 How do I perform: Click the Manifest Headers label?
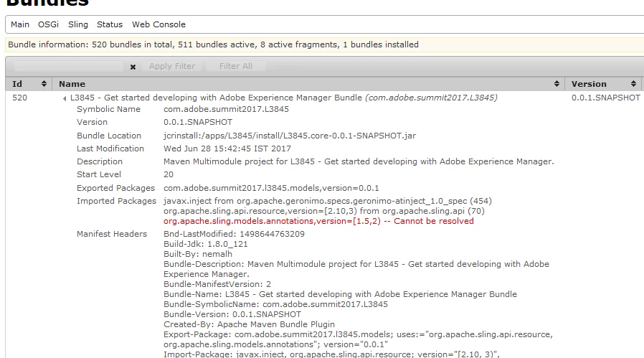(x=112, y=234)
